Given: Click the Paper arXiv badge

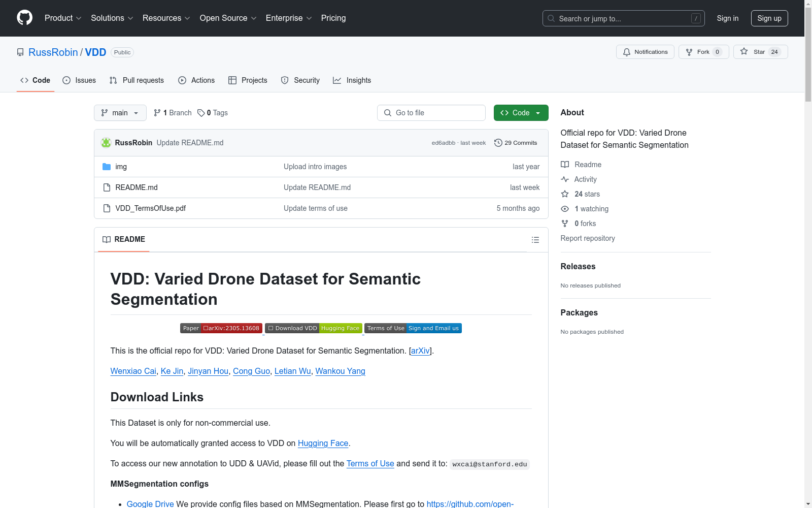Looking at the screenshot, I should (x=221, y=328).
